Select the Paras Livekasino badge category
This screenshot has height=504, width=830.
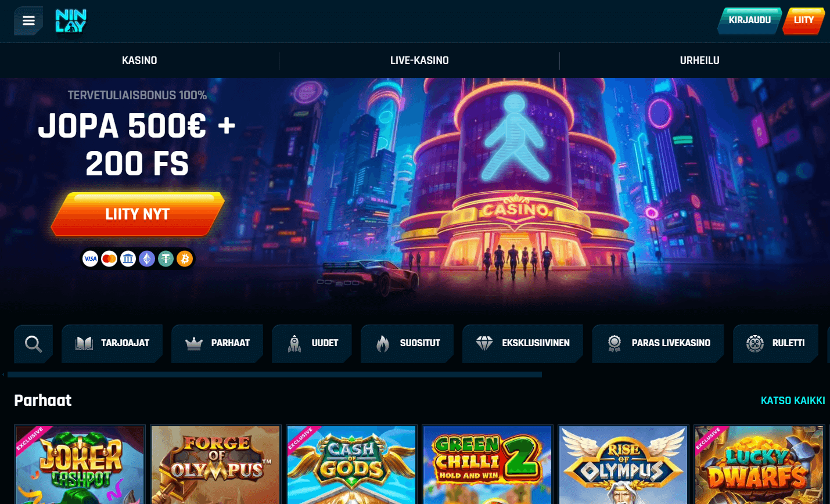[x=658, y=344]
